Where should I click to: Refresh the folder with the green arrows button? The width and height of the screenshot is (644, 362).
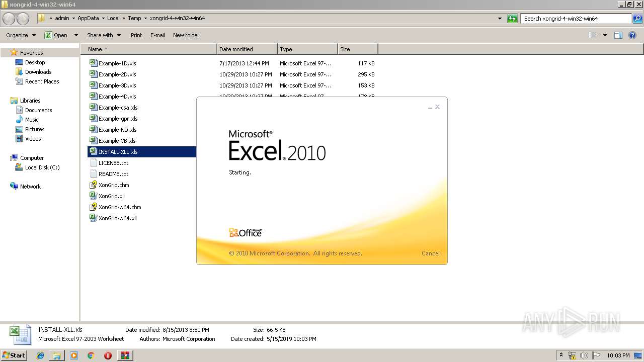click(x=512, y=19)
